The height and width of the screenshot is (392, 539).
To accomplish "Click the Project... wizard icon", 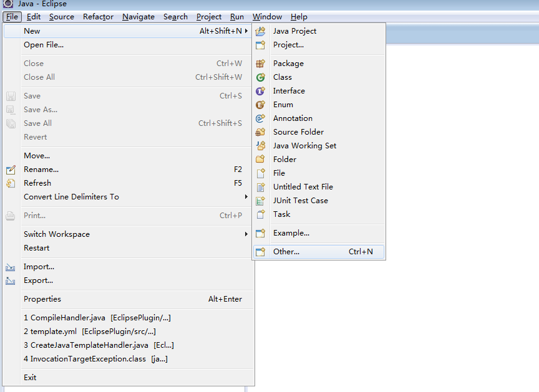I will [261, 45].
